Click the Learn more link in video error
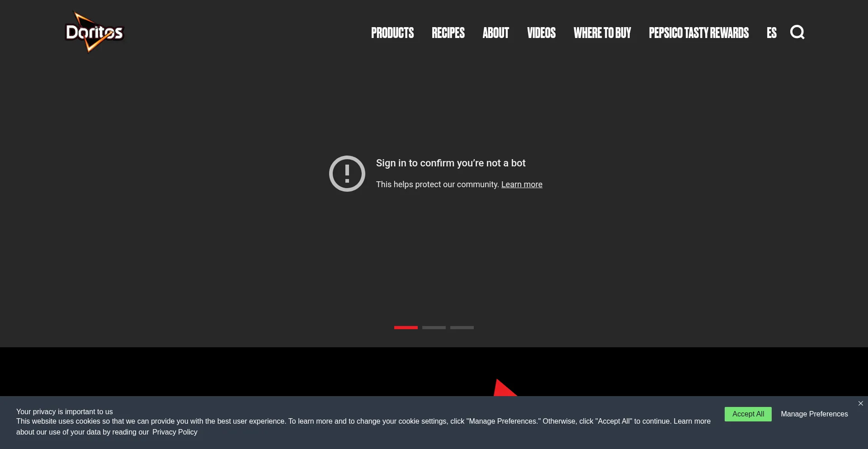Viewport: 868px width, 449px height. click(x=522, y=184)
